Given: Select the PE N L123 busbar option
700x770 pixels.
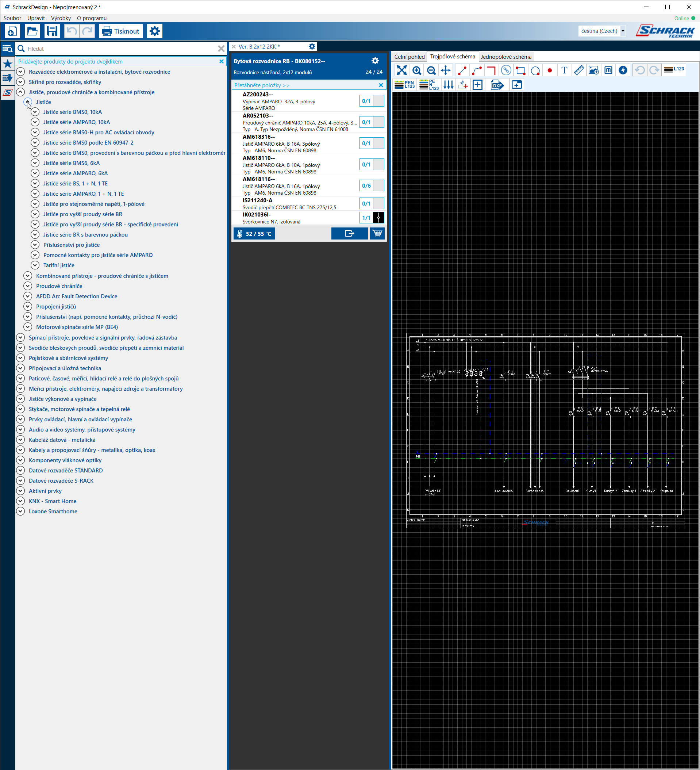Looking at the screenshot, I should pyautogui.click(x=429, y=84).
